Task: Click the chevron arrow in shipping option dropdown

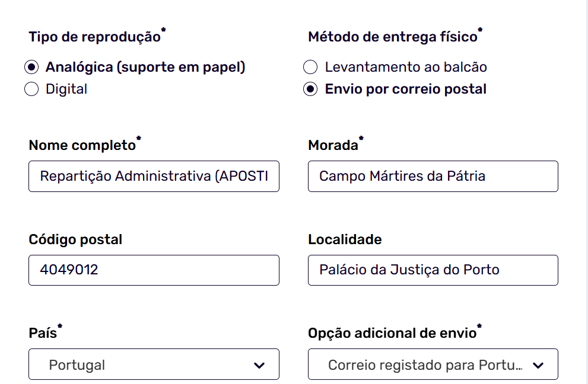Action: tap(538, 365)
